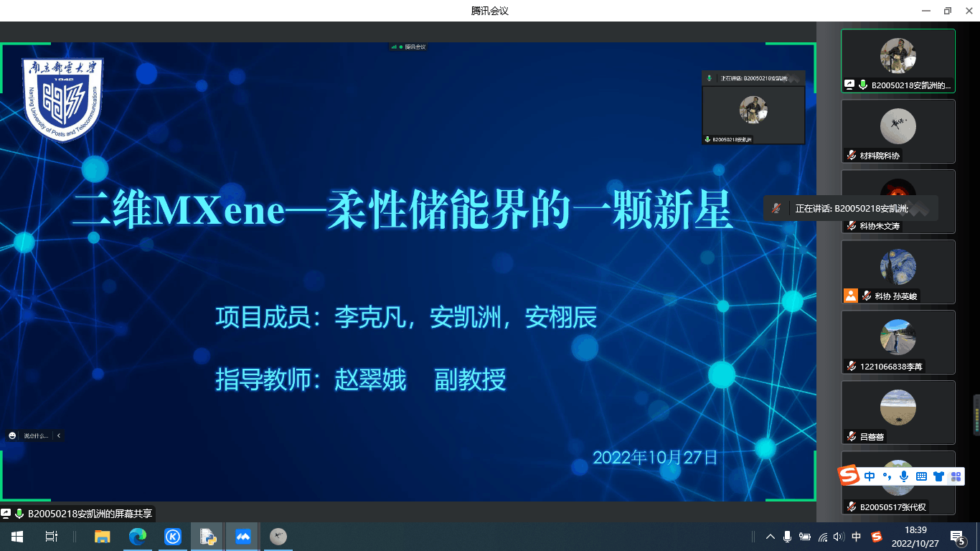Open the Windows notification center
Image resolution: width=980 pixels, height=551 pixels.
[957, 537]
